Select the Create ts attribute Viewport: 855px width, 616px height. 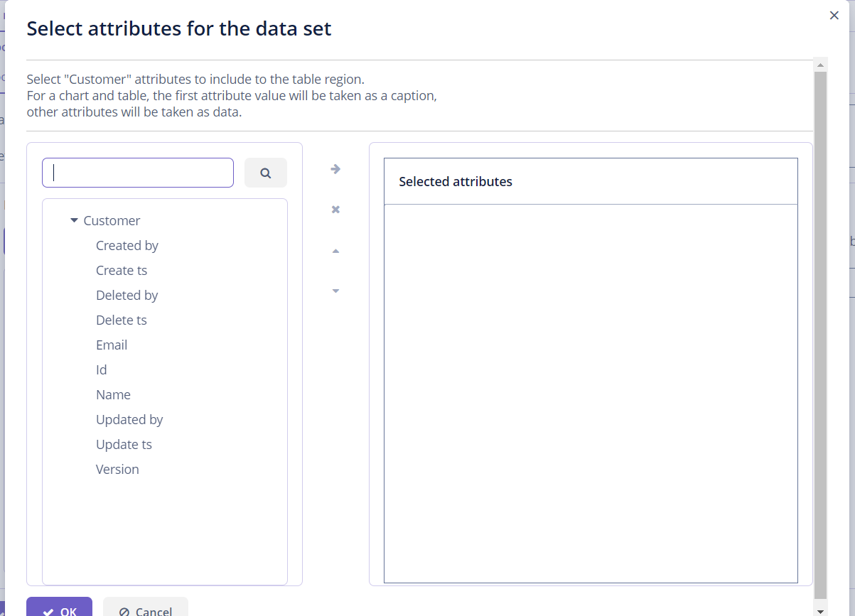coord(122,270)
